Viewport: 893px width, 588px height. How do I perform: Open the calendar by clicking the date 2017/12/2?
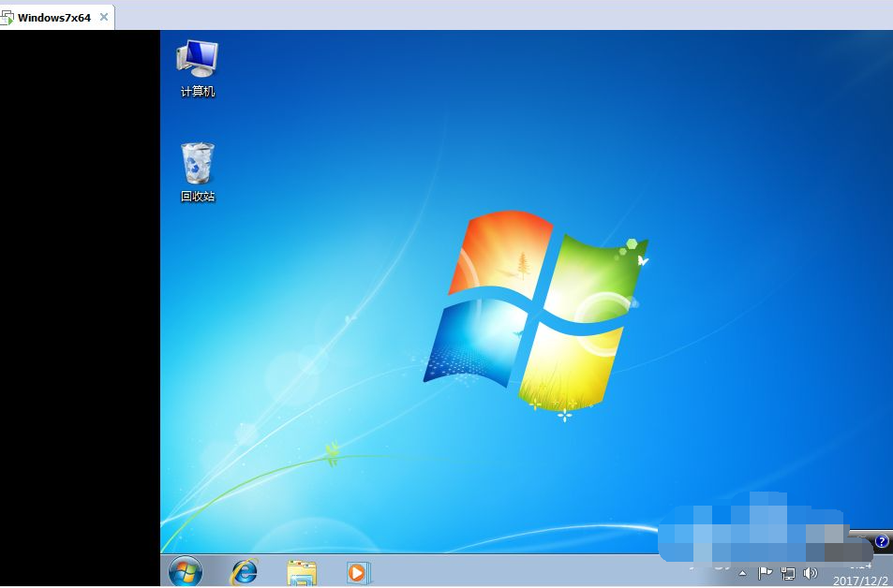(x=861, y=579)
